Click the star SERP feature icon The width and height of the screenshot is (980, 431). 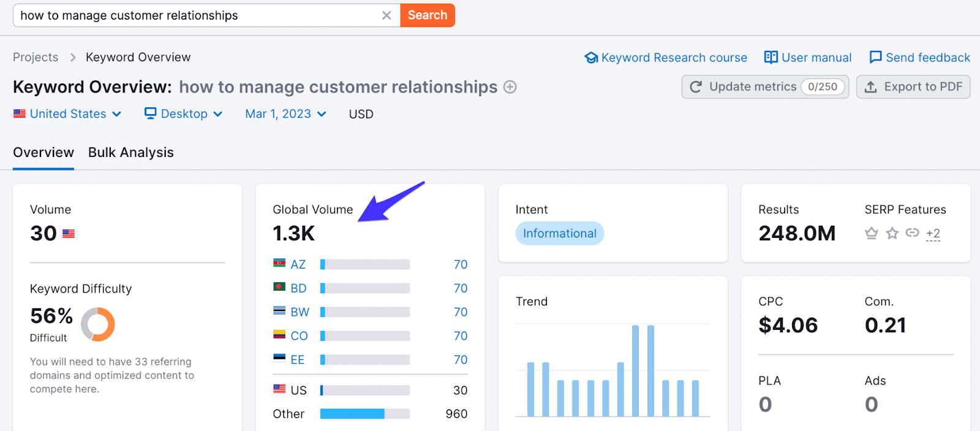(892, 233)
